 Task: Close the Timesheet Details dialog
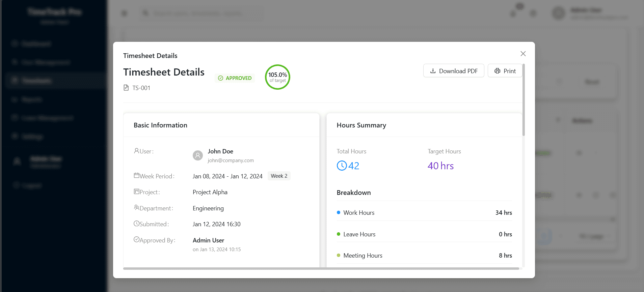point(523,54)
